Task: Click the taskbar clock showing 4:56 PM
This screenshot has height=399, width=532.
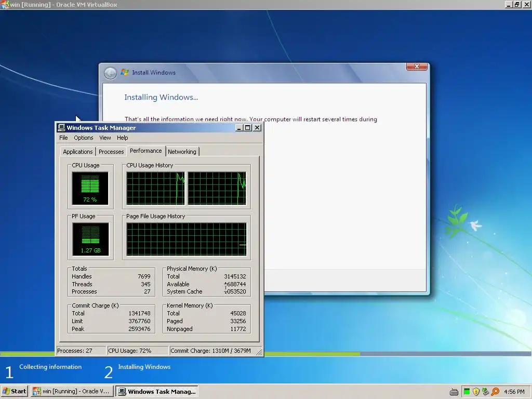Action: 514,392
